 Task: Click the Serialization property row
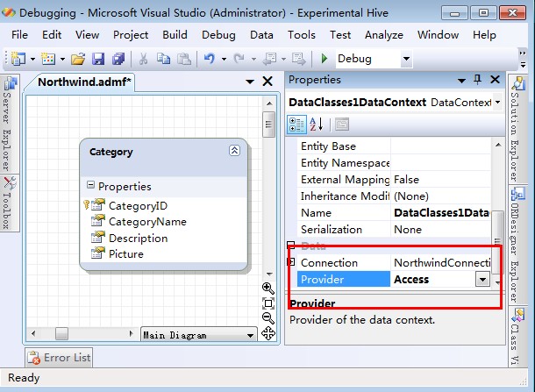pyautogui.click(x=394, y=230)
